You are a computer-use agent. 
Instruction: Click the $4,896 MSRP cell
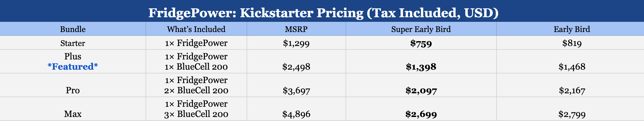[296, 114]
